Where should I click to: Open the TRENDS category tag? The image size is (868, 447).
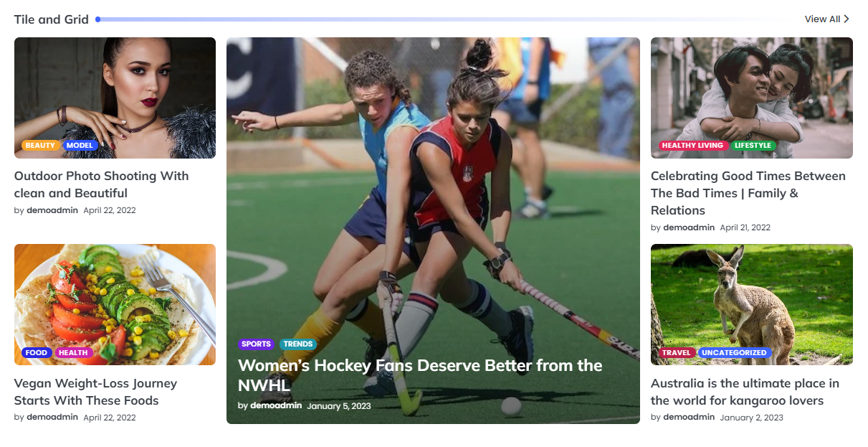(298, 344)
